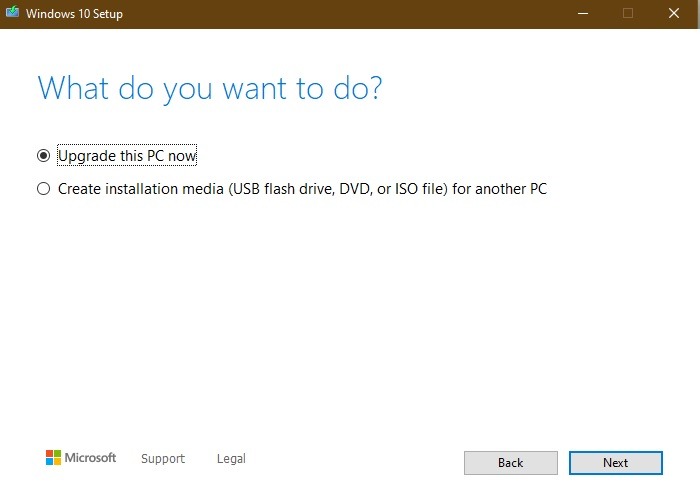Viewport: 700px width, 500px height.
Task: Choose Create installation media radio button
Action: point(43,189)
